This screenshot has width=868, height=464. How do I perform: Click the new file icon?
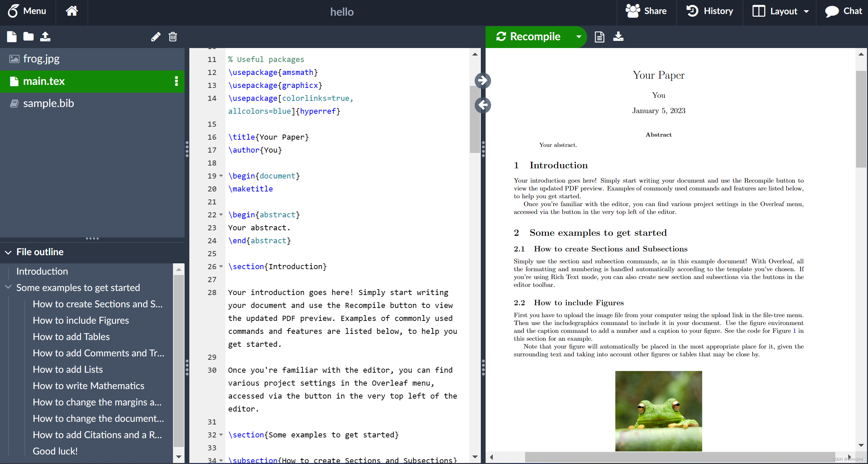(12, 36)
